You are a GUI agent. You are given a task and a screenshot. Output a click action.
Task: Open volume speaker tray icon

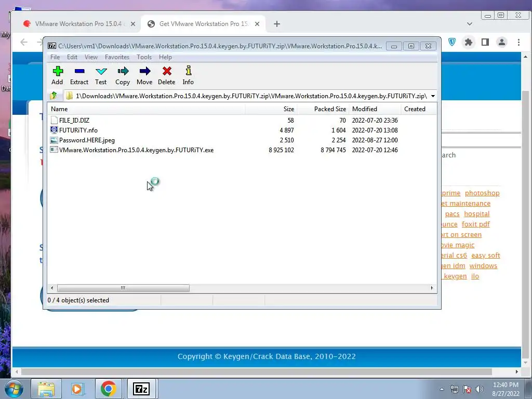[x=480, y=389]
